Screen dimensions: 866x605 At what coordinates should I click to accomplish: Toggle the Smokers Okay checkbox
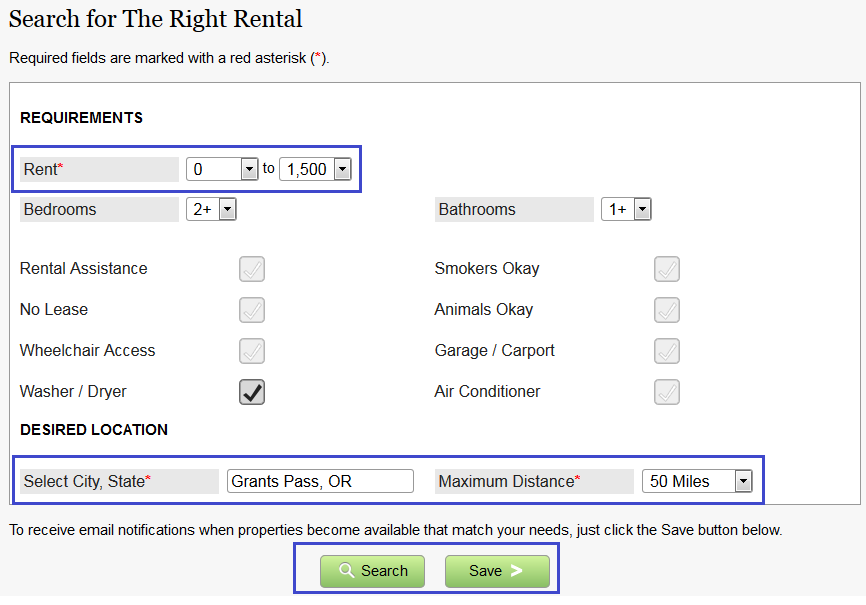(667, 269)
